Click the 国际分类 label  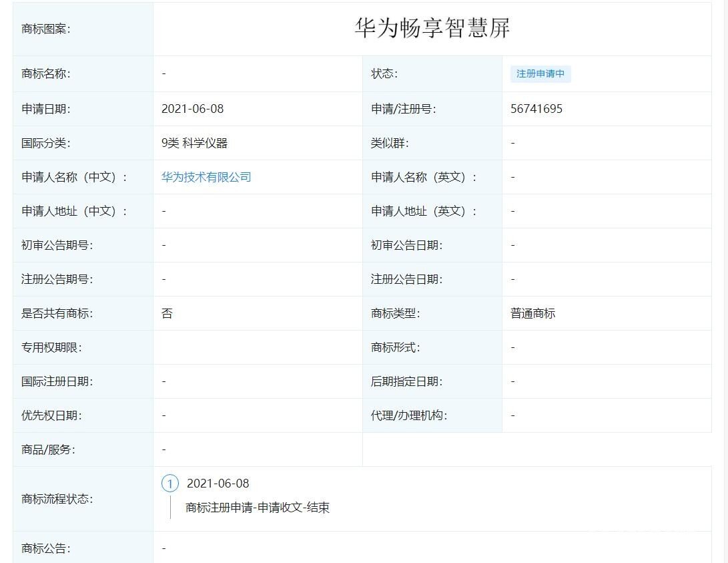(x=46, y=143)
